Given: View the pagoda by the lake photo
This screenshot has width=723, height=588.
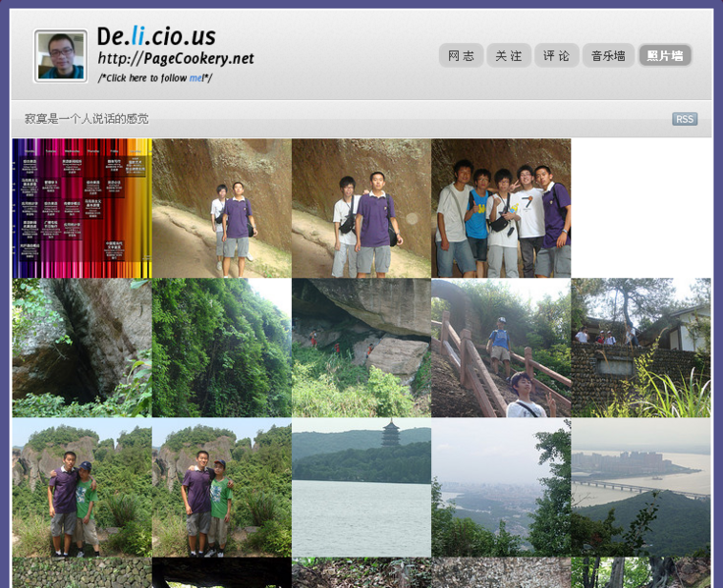Looking at the screenshot, I should pyautogui.click(x=361, y=488).
